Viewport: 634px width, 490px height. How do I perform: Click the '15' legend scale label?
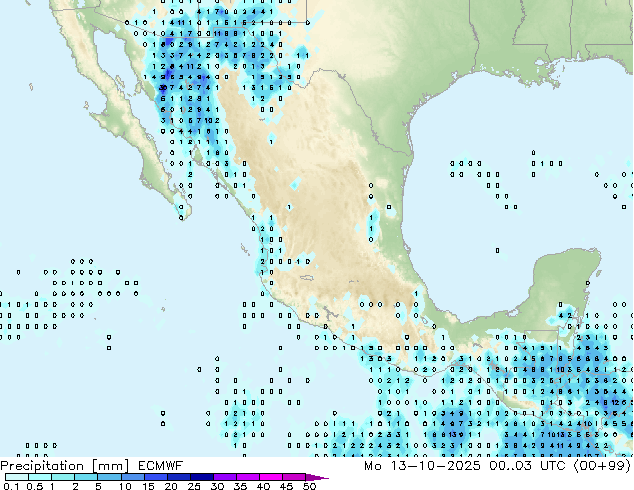pyautogui.click(x=148, y=486)
